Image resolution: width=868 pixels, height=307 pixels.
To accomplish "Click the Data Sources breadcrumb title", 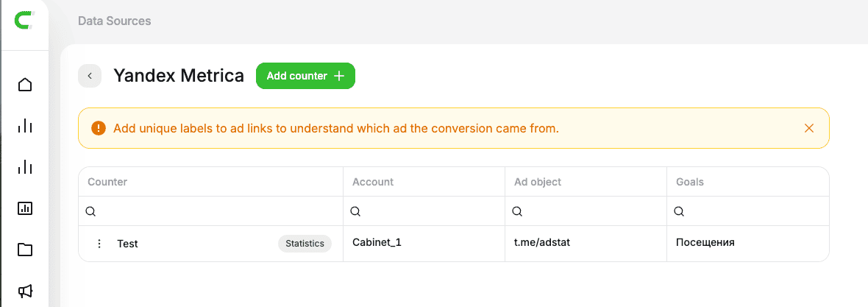I will (x=115, y=21).
